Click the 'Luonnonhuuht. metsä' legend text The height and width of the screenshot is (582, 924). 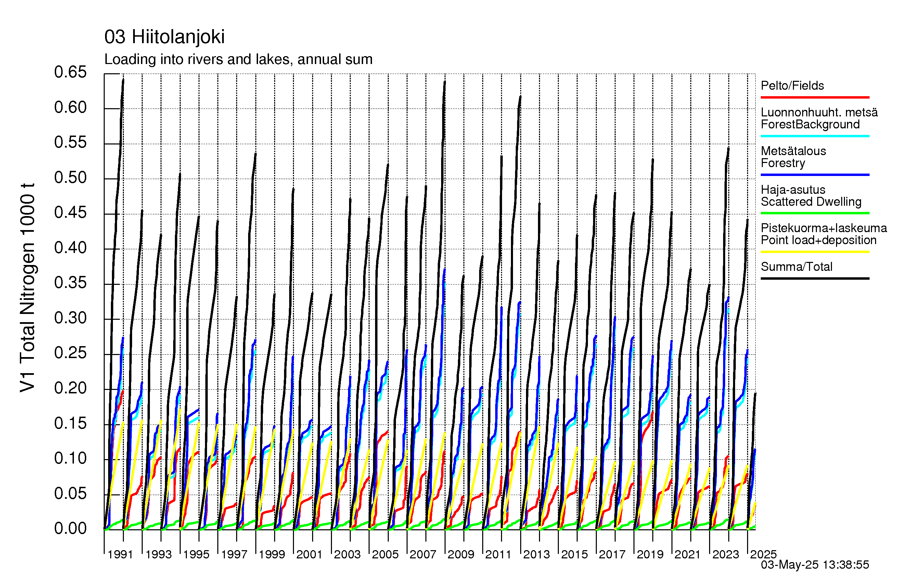pos(819,113)
